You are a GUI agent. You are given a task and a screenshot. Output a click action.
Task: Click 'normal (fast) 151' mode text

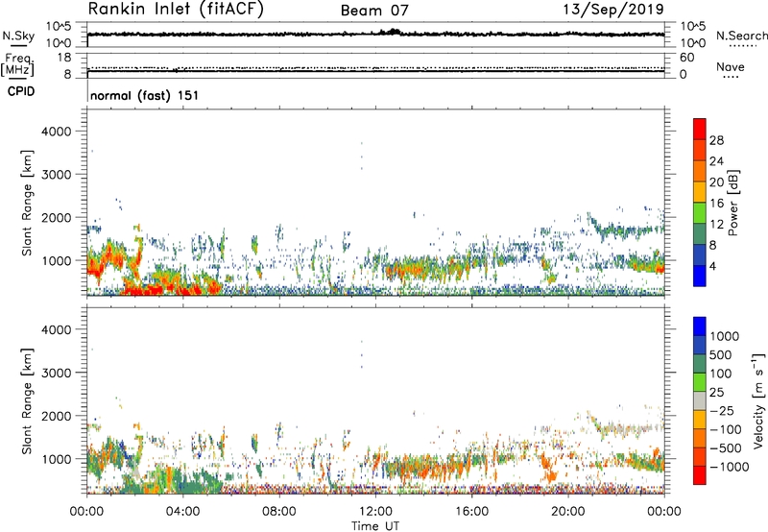[x=145, y=95]
